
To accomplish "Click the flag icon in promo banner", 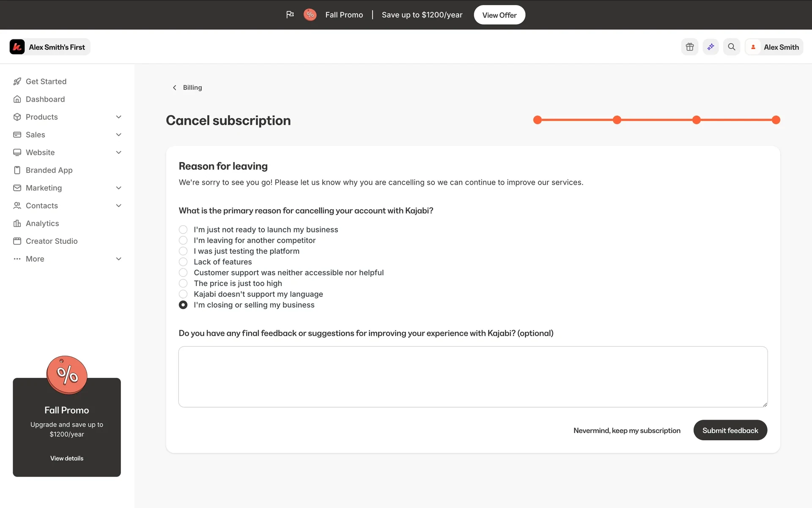I will (290, 15).
